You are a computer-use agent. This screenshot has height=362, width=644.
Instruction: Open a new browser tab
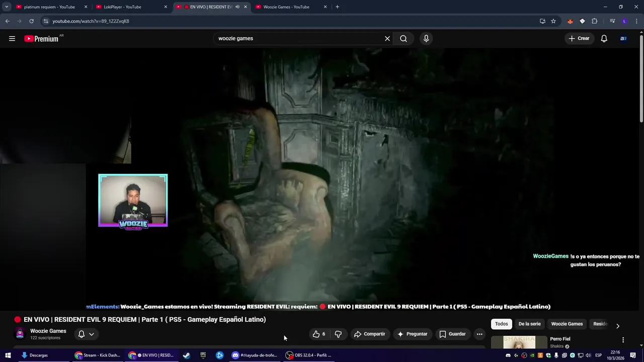pyautogui.click(x=337, y=7)
